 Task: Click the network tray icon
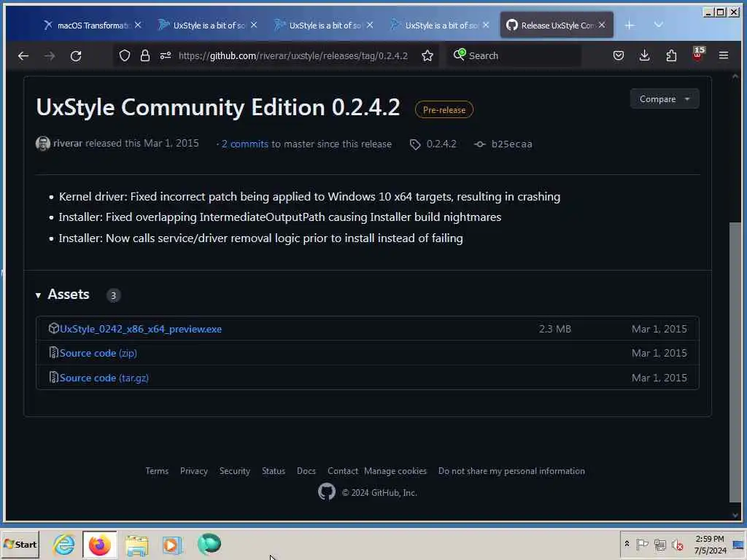(x=659, y=544)
